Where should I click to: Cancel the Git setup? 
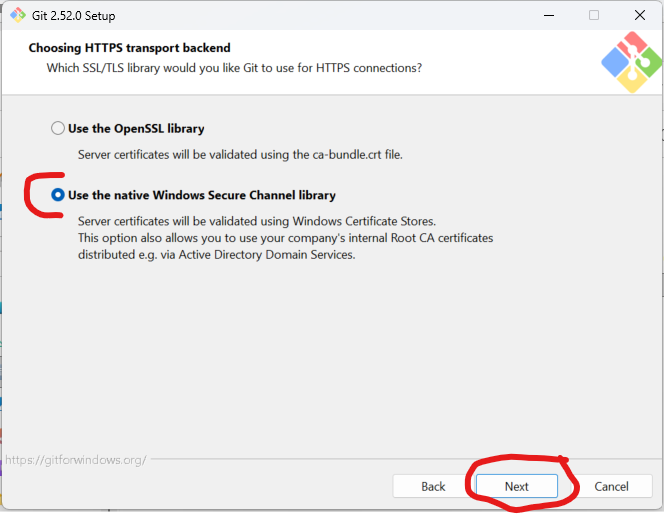coord(611,486)
